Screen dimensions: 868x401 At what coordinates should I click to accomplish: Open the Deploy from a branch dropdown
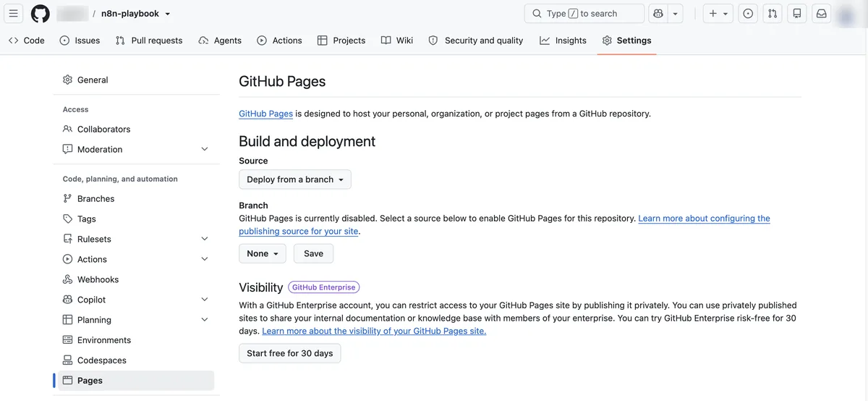(x=295, y=180)
